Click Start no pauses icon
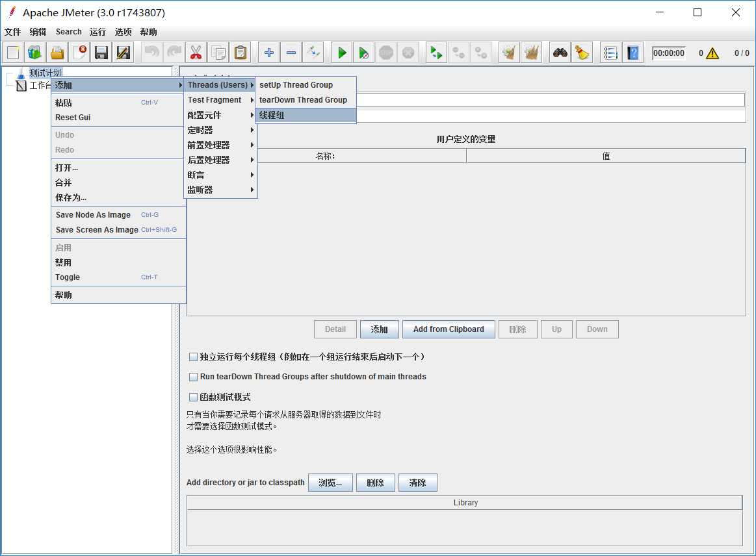Viewport: 756px width, 556px height. [364, 53]
